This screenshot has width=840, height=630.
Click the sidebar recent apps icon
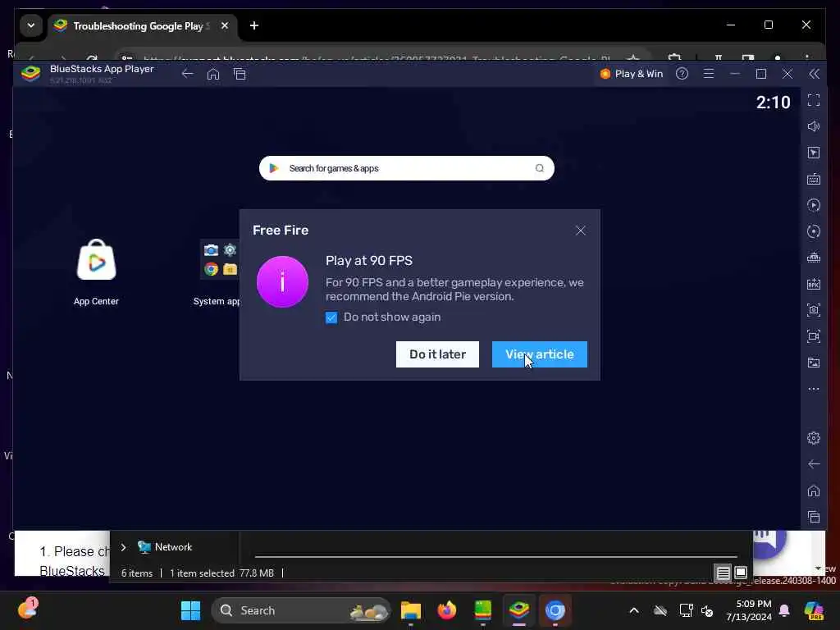point(814,517)
